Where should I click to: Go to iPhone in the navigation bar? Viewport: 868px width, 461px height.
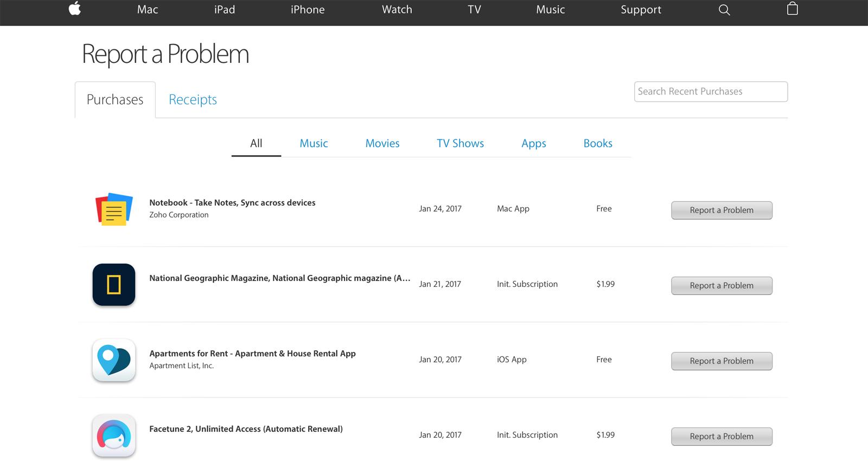click(x=308, y=10)
